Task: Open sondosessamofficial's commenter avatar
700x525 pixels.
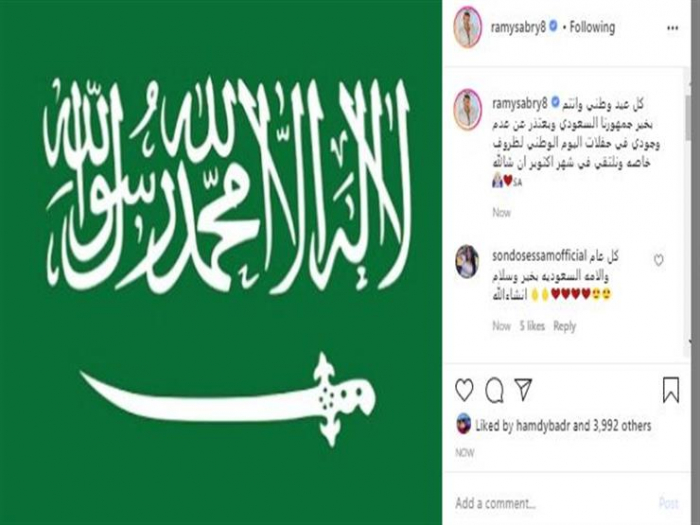Action: point(467,262)
